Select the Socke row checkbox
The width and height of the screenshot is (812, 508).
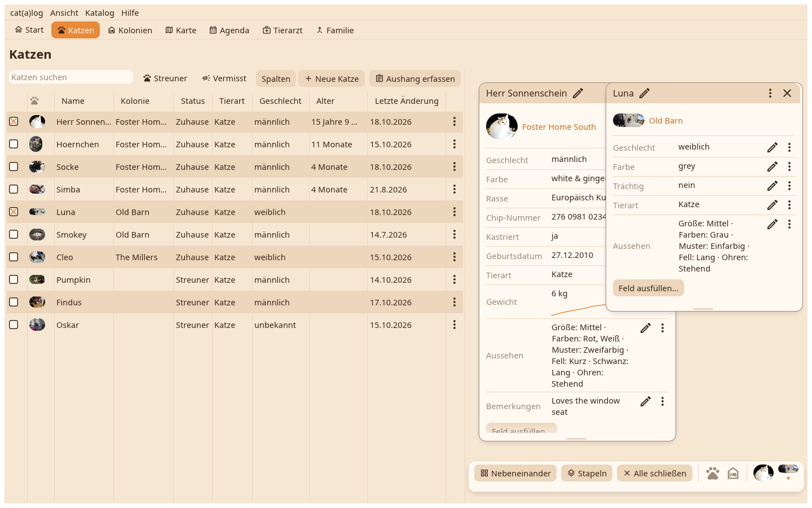(14, 167)
